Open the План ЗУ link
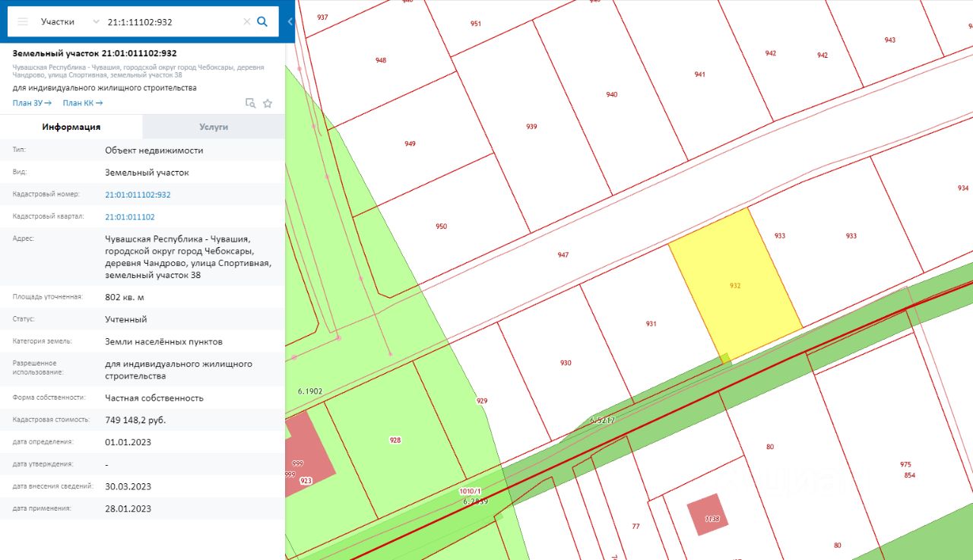973x560 pixels. (x=32, y=103)
